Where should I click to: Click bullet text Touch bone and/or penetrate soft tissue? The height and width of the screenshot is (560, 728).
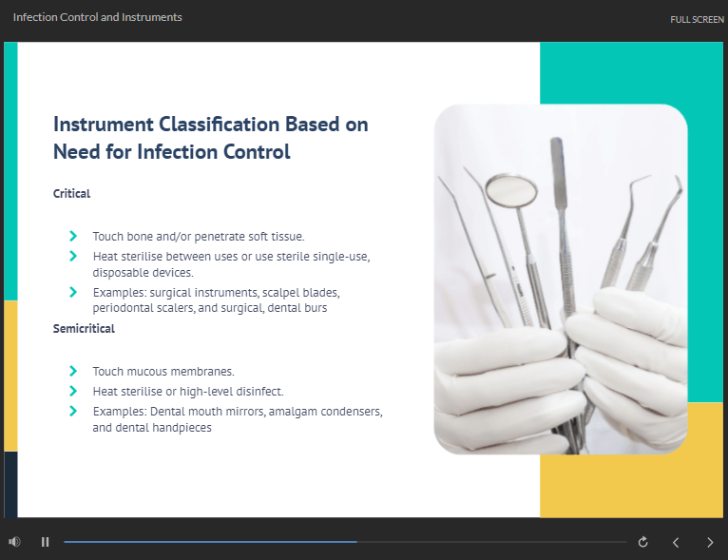point(199,237)
